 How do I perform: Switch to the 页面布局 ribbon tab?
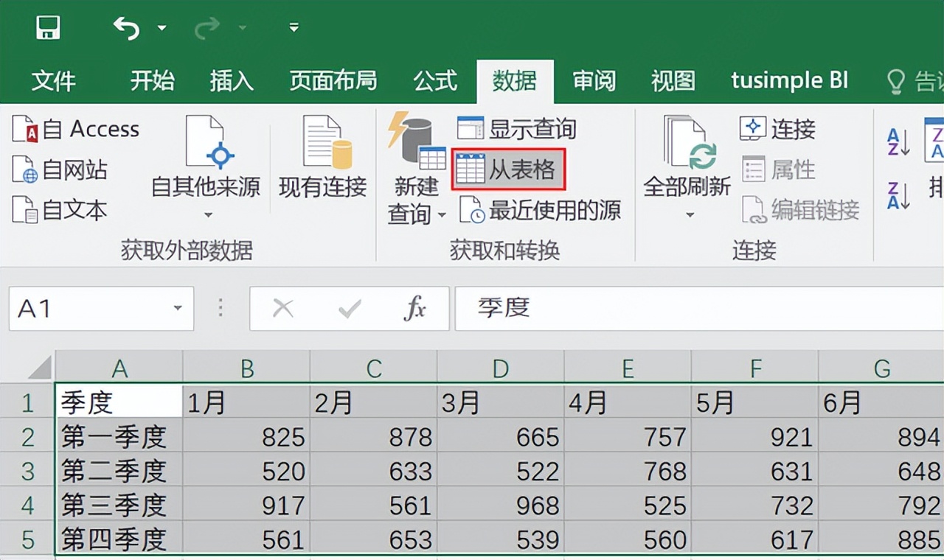(x=333, y=81)
